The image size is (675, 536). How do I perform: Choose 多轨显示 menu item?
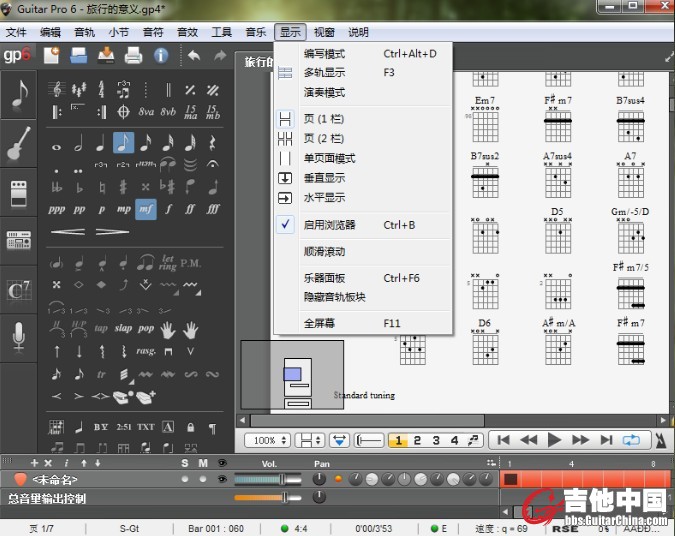pyautogui.click(x=324, y=73)
